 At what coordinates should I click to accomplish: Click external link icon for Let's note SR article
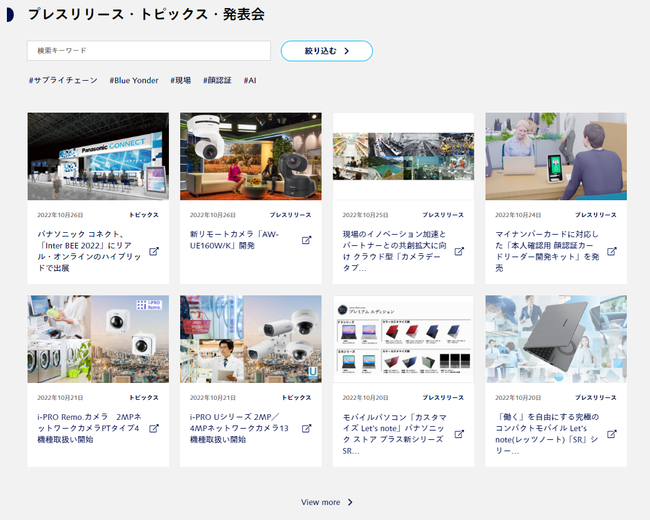click(x=612, y=434)
